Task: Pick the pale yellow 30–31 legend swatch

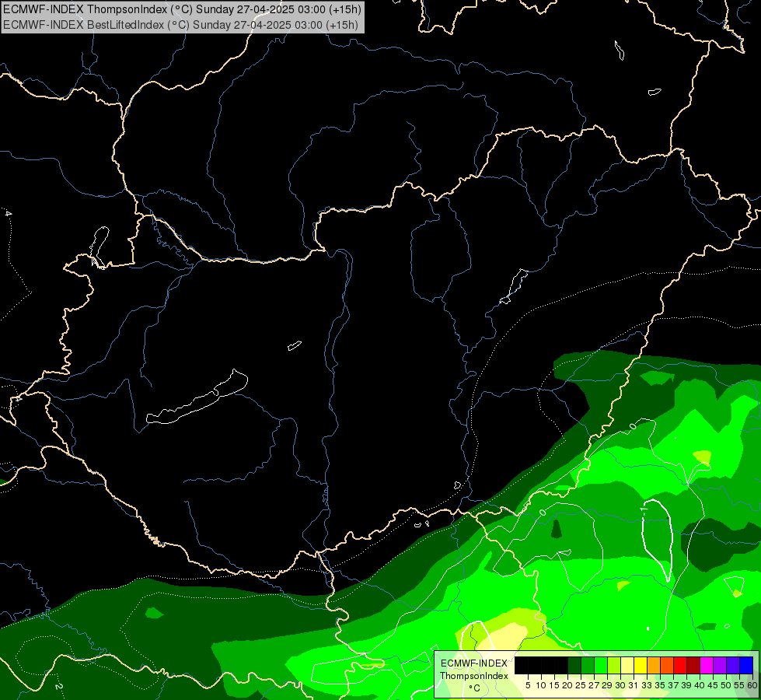Action: (x=627, y=665)
